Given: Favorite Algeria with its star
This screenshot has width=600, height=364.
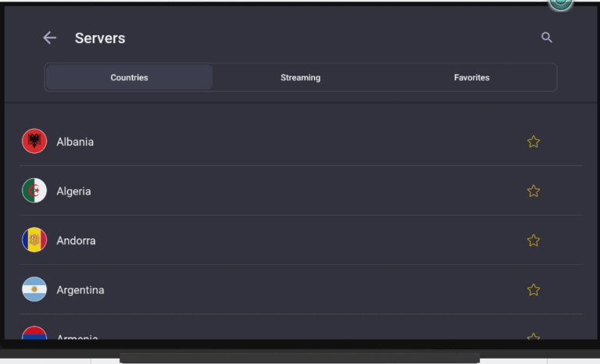Looking at the screenshot, I should coord(534,191).
